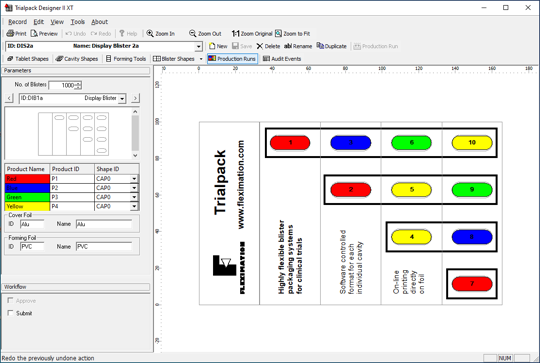The width and height of the screenshot is (540, 363).
Task: Select the Green product color cell
Action: click(x=27, y=197)
